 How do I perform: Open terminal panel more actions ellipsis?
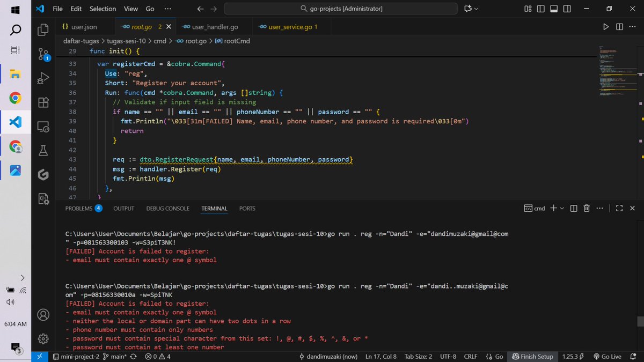(599, 208)
